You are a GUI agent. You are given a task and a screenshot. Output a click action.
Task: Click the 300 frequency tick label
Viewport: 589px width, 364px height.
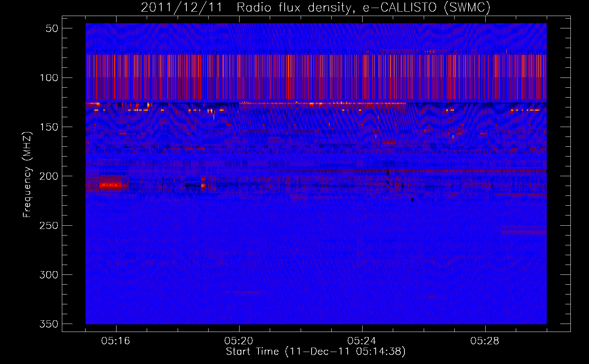tap(49, 275)
